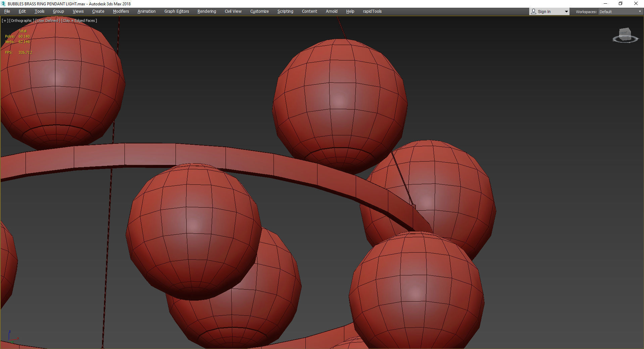Click the [Clay + Edged Faces] shading label
The image size is (644, 349).
click(x=79, y=20)
